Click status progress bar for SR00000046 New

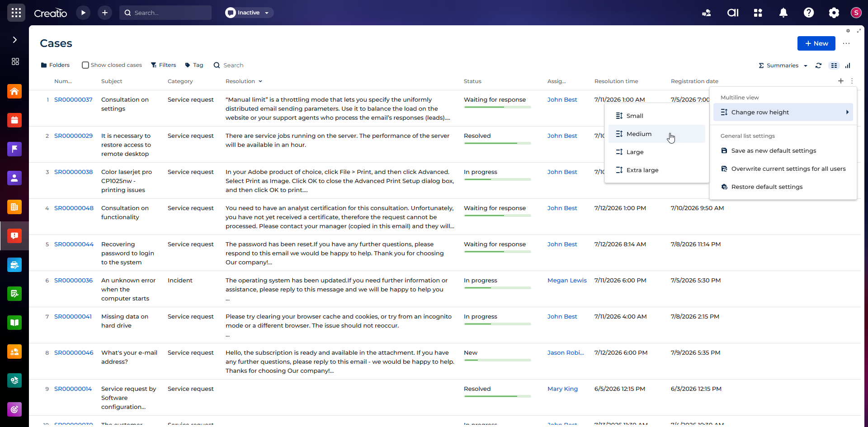click(x=497, y=360)
